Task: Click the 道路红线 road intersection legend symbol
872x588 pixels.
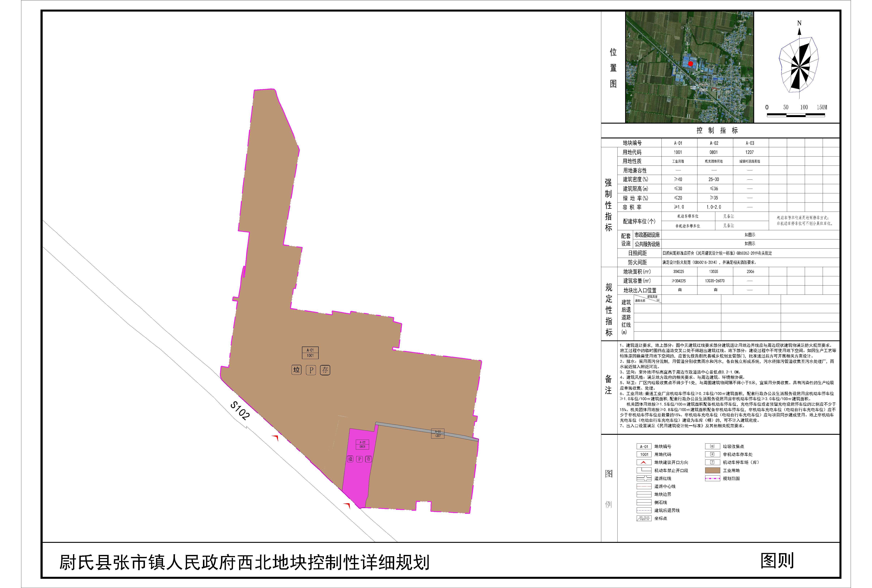Action: pyautogui.click(x=644, y=478)
